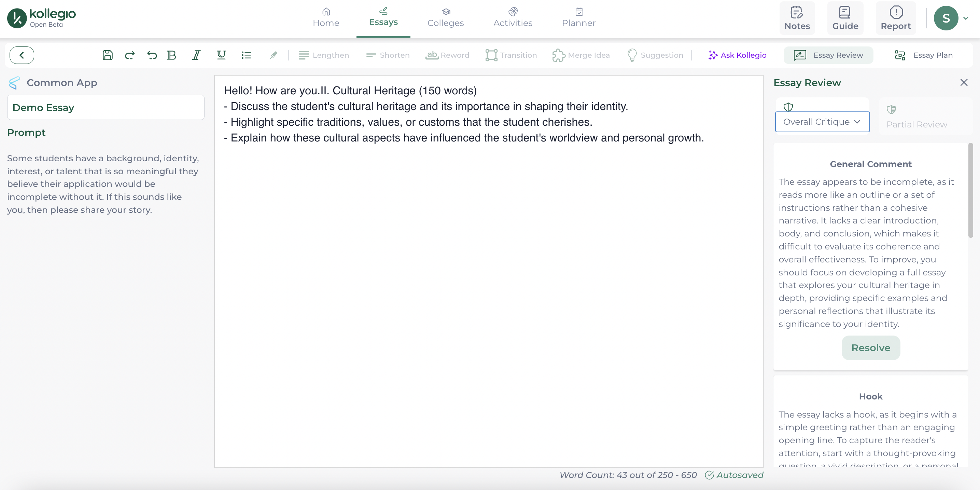Click the save document icon
This screenshot has width=980, height=490.
pyautogui.click(x=108, y=55)
